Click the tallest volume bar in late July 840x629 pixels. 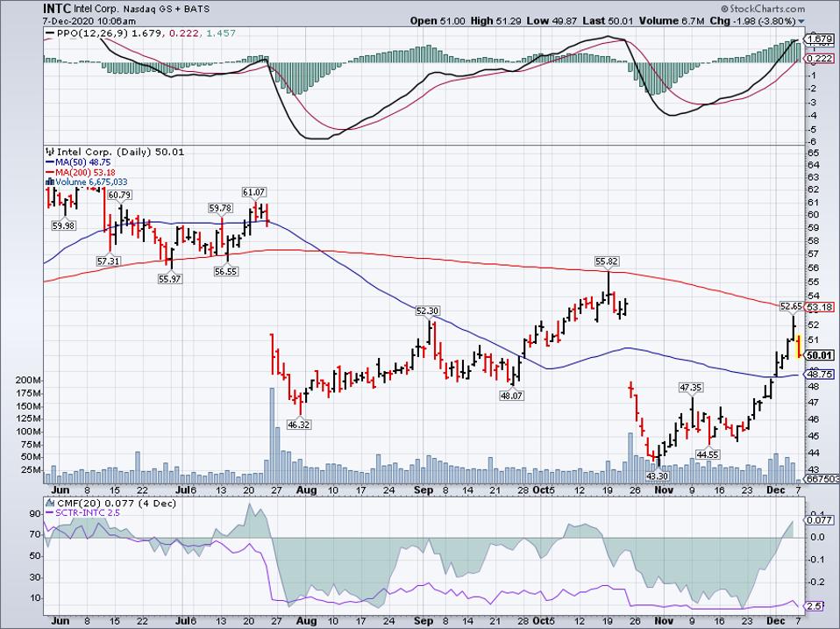[272, 435]
